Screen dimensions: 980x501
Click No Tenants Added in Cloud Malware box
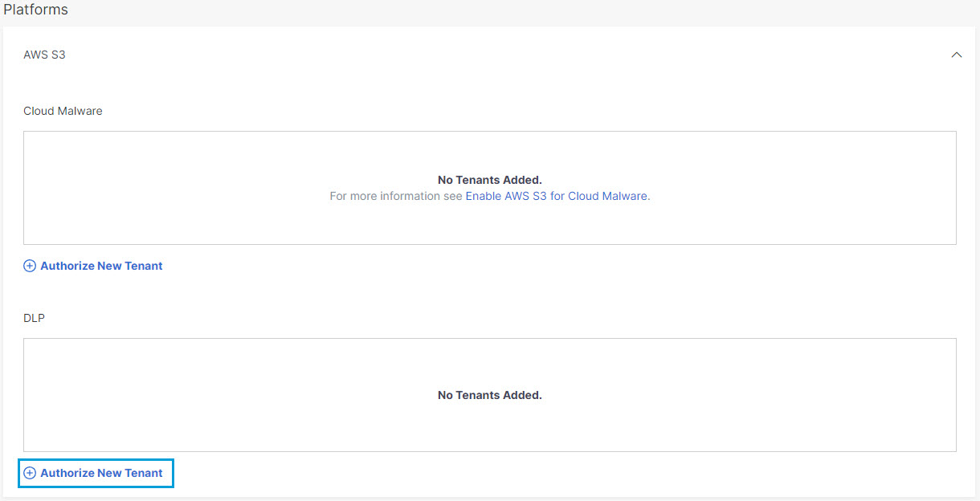[490, 180]
